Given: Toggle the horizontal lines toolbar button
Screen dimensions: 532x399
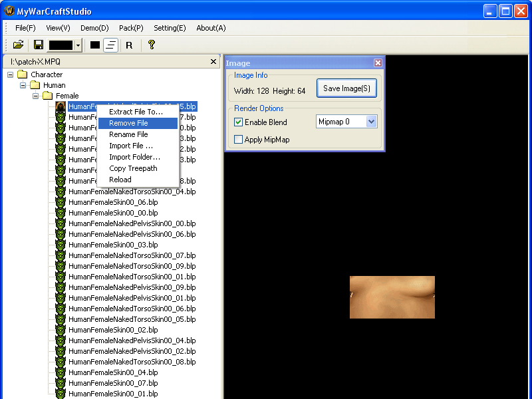Looking at the screenshot, I should click(110, 45).
